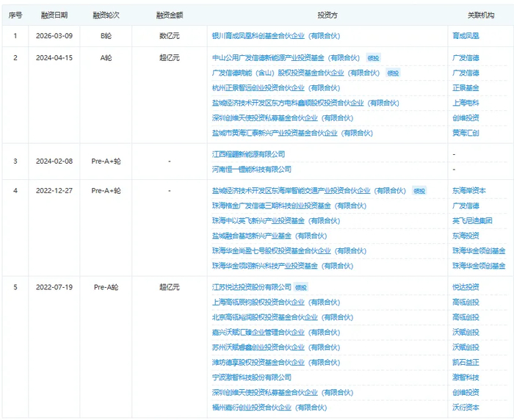Screen dimensions: 514x420
Task: Select the date cell 2024-04-15
Action: (54, 58)
